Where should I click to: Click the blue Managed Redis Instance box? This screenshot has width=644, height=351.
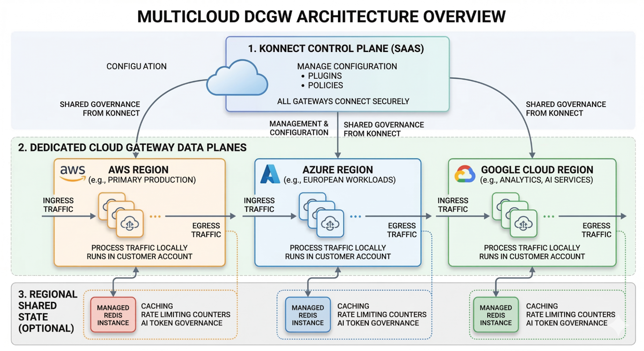pos(308,315)
